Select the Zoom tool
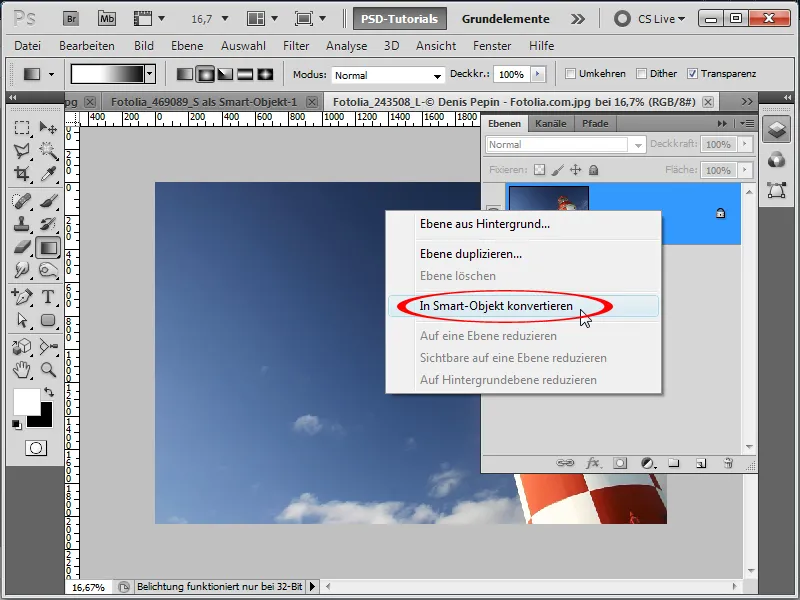Screen dimensions: 800x600 click(x=48, y=369)
